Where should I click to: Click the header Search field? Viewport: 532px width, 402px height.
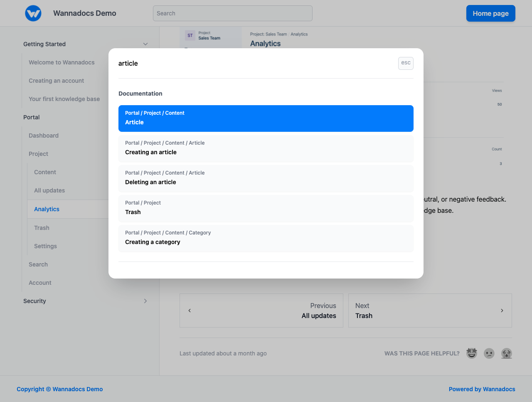(233, 13)
